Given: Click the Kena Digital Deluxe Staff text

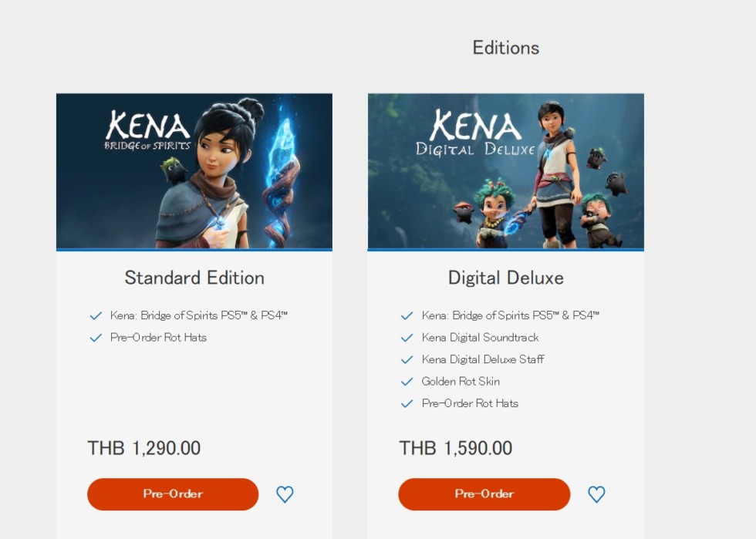Looking at the screenshot, I should 483,359.
